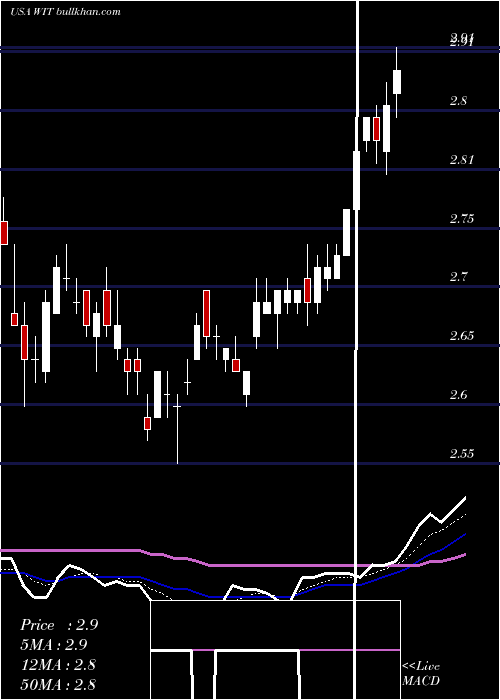Click the 'USA WIT' chart title text

(32, 12)
